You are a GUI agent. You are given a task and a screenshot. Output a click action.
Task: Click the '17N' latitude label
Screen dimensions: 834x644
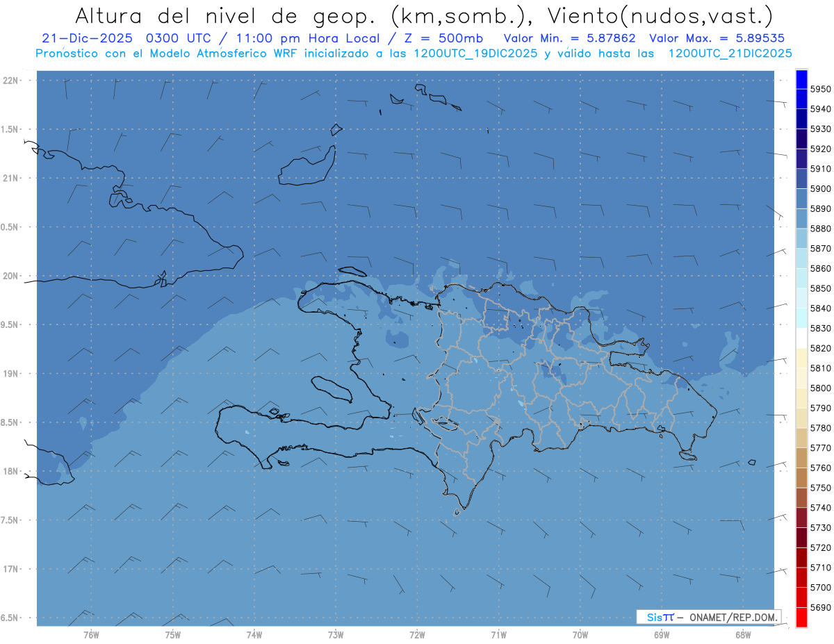[11, 569]
